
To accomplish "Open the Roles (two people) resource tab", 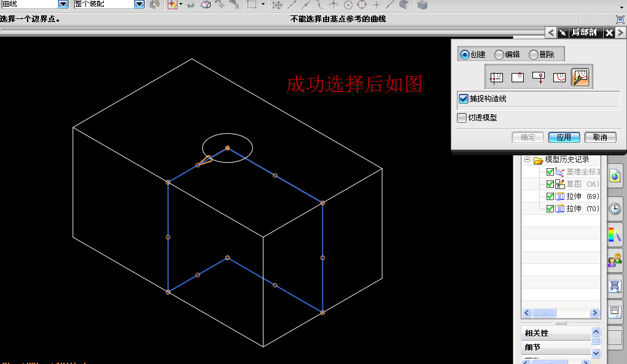I will click(615, 260).
